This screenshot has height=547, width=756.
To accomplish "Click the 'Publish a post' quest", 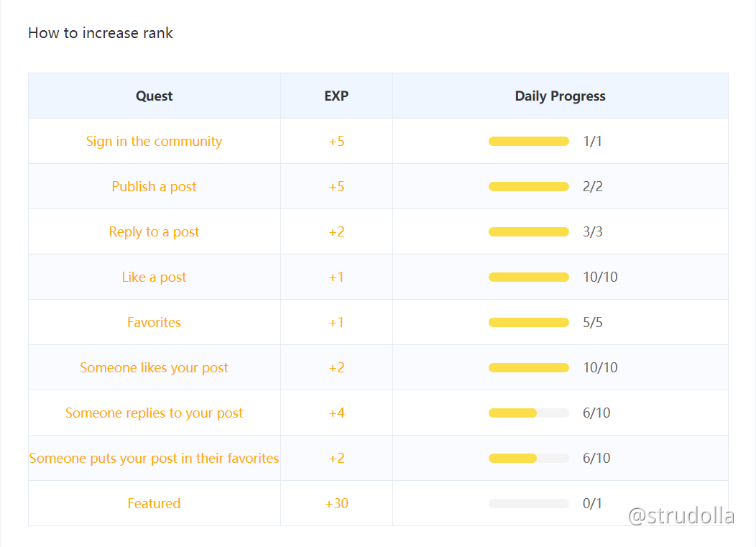I will [x=154, y=186].
